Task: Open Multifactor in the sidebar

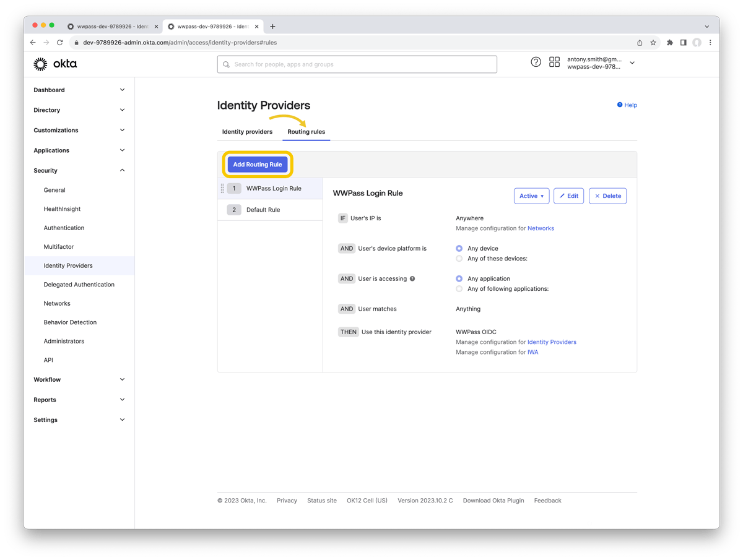Action: (x=59, y=247)
